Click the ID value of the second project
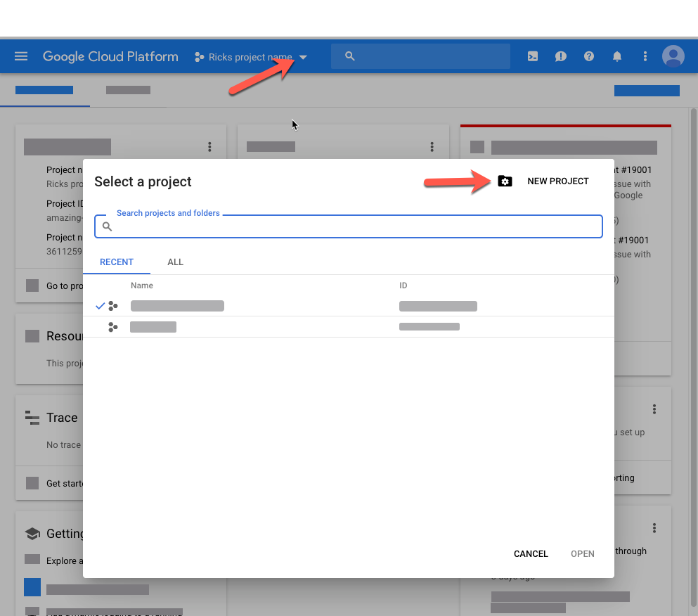 [x=429, y=327]
